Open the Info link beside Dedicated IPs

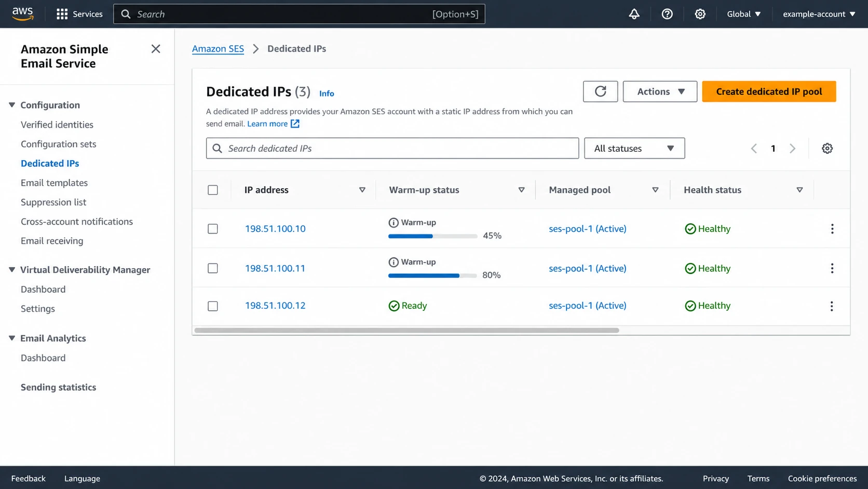327,94
